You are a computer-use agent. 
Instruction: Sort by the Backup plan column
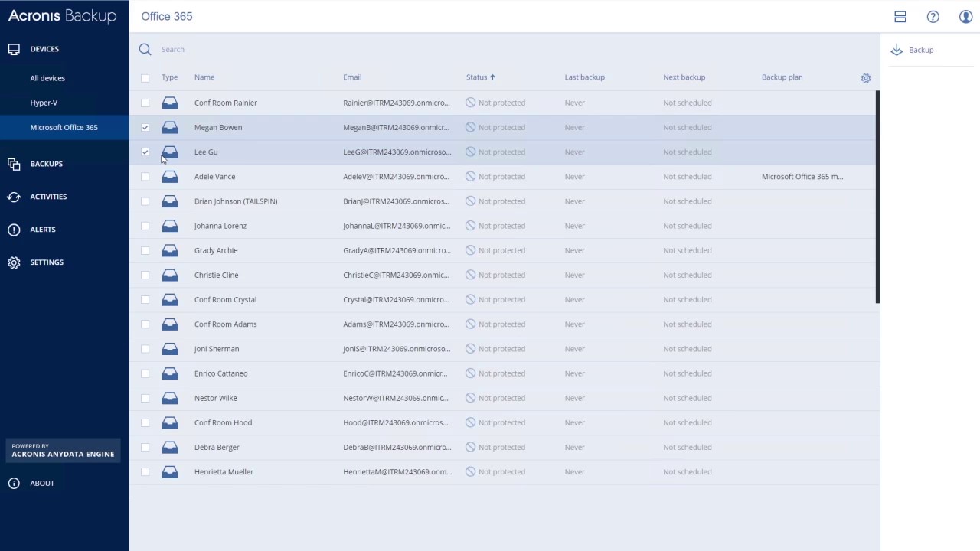[x=782, y=77]
